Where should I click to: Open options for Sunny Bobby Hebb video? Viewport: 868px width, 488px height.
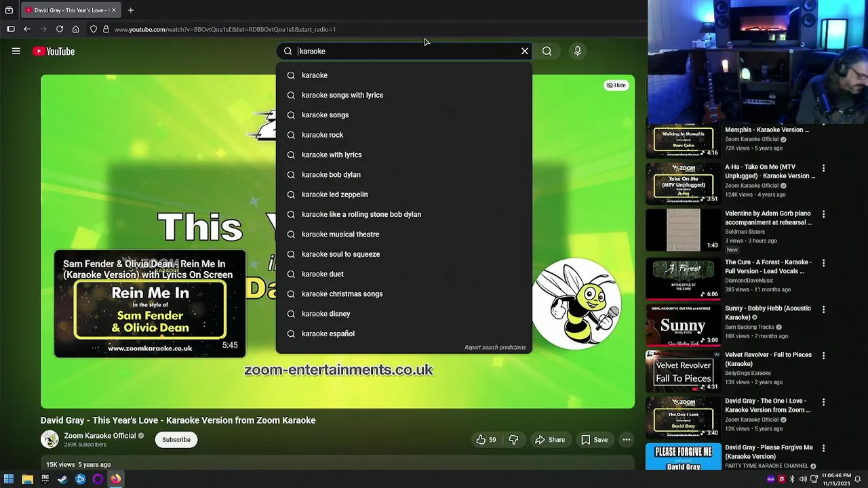click(x=824, y=309)
